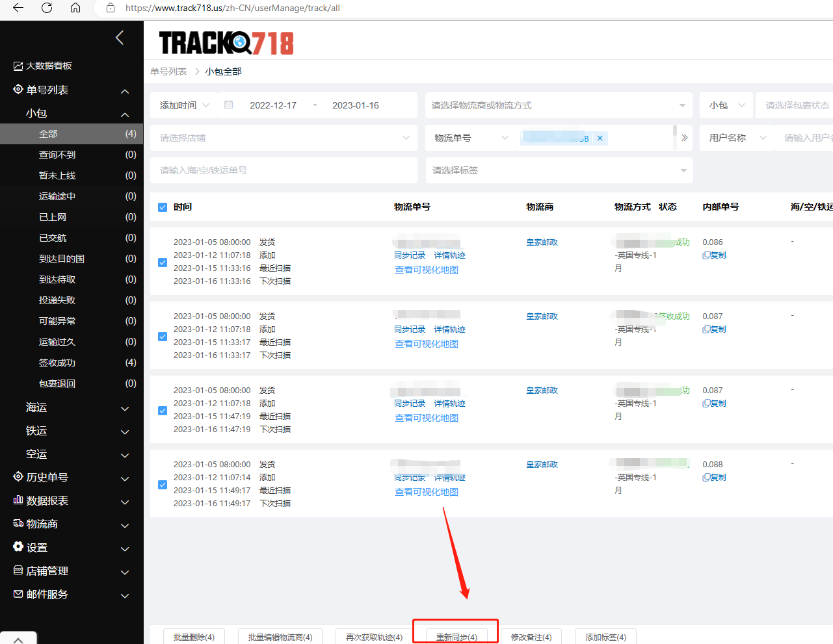Uncheck the row last scanned 2023-01-15 11:33:17
Screen dimensions: 833x644
click(x=163, y=337)
